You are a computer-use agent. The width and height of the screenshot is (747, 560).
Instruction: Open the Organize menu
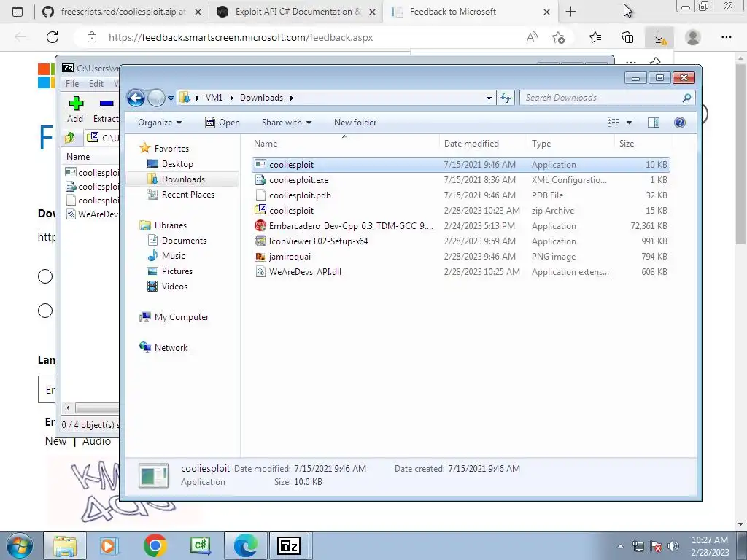point(160,122)
